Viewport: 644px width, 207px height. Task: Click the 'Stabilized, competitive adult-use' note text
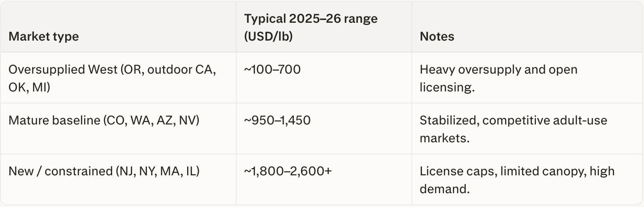coord(514,120)
